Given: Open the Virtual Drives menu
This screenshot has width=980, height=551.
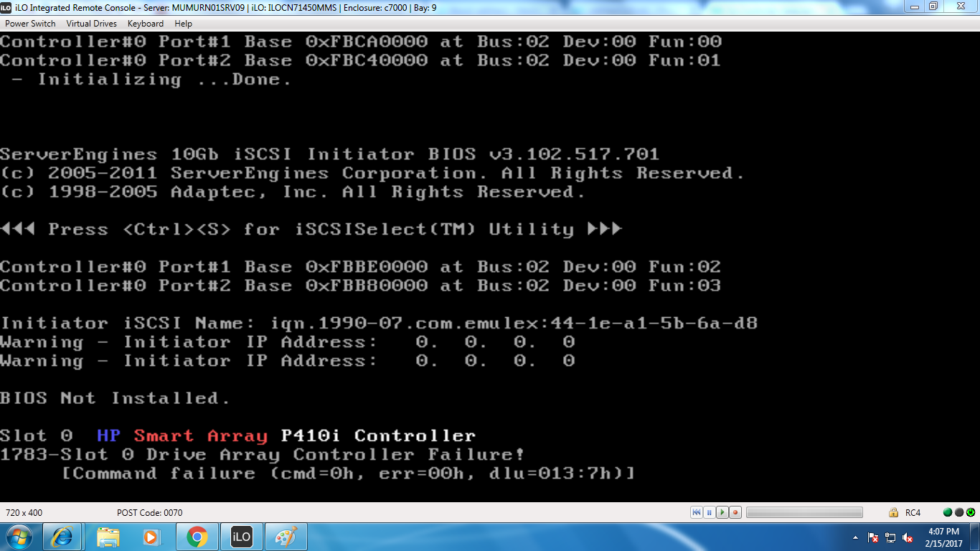Looking at the screenshot, I should pos(92,24).
